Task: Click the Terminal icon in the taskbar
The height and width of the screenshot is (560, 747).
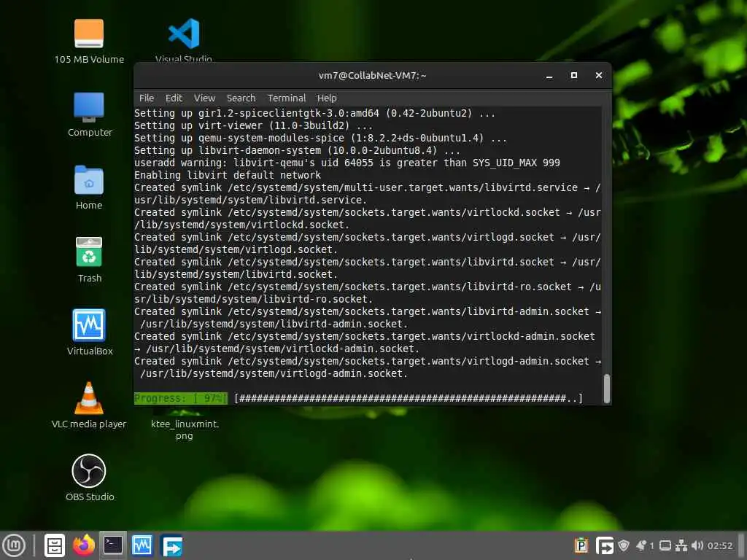Action: point(113,545)
